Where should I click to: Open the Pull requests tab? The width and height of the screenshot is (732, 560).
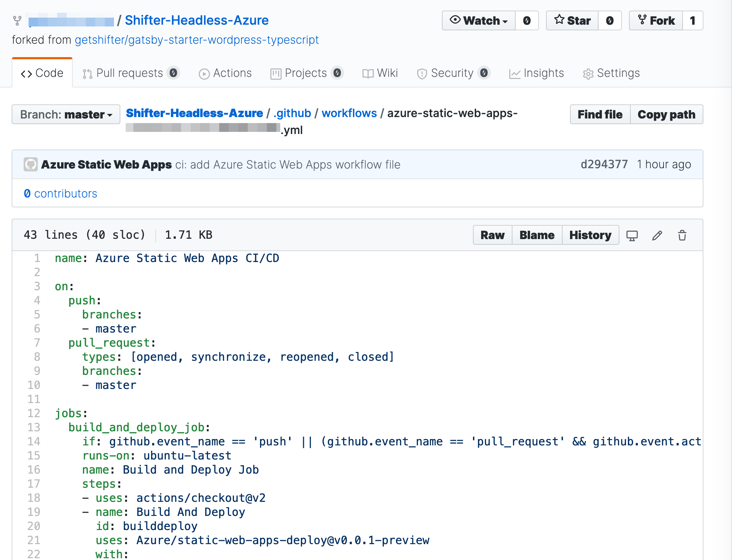[x=131, y=73]
